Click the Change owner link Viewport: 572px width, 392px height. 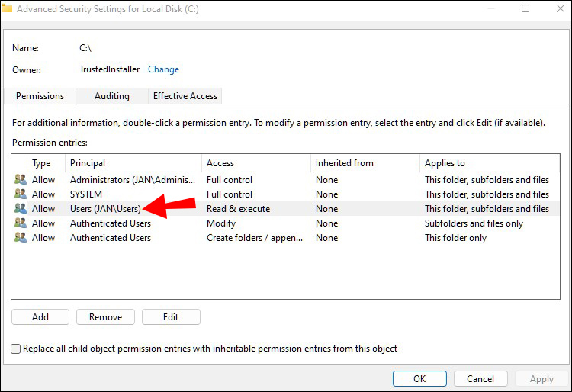pyautogui.click(x=163, y=69)
